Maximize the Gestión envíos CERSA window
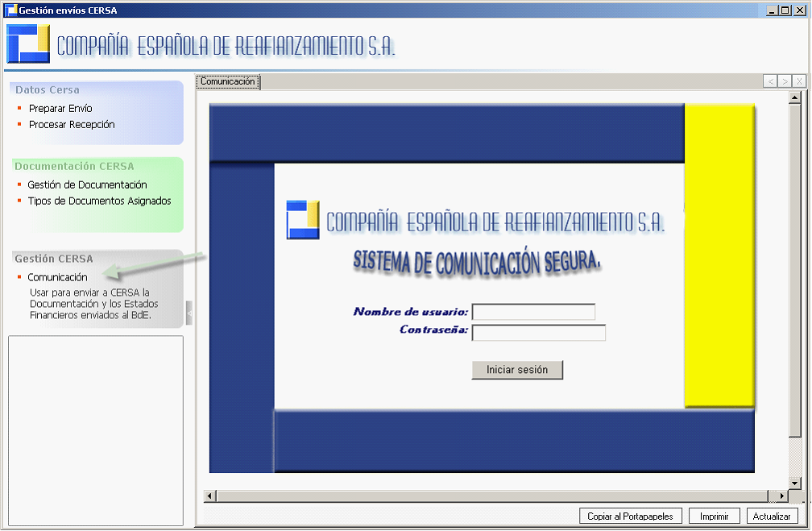 (x=785, y=10)
